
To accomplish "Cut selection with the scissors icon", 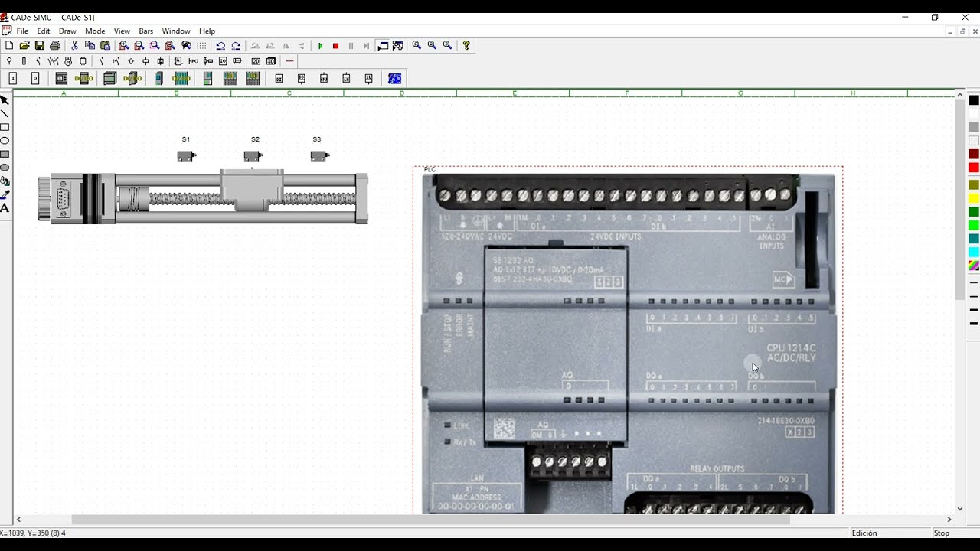I will coord(74,46).
